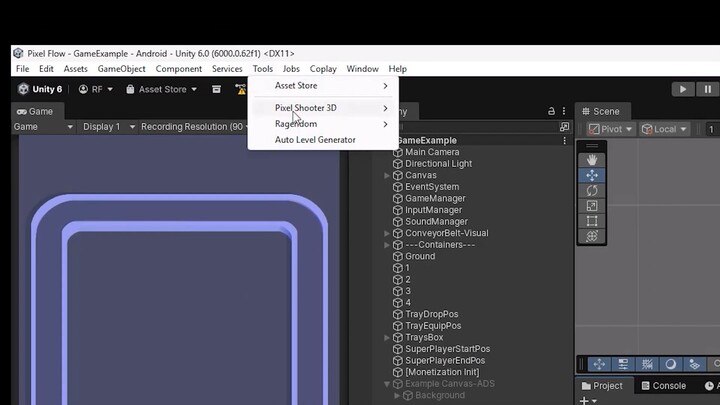Toggle the overlay settings sliders button
This screenshot has height=405, width=720.
[x=623, y=364]
